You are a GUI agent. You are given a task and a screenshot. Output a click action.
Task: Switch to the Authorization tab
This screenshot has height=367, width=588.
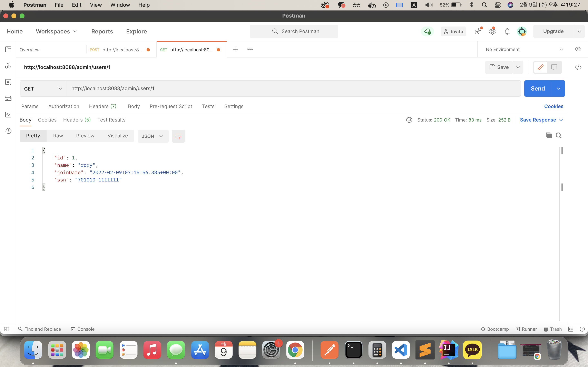click(x=64, y=106)
